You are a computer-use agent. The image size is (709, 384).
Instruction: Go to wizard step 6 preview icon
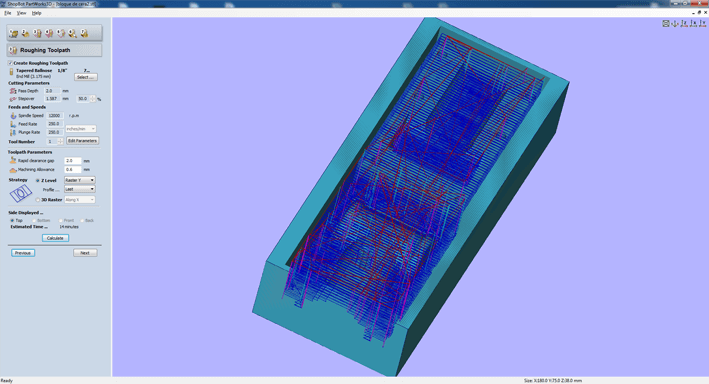(72, 33)
